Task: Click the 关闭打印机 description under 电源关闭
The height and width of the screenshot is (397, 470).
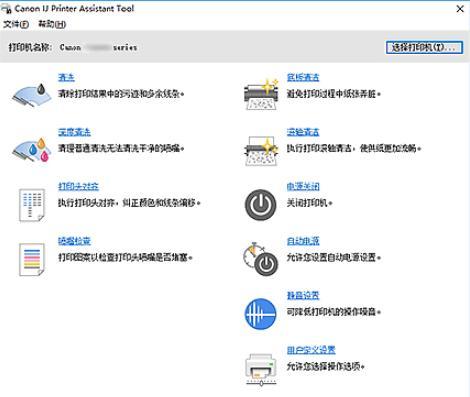Action: (310, 203)
